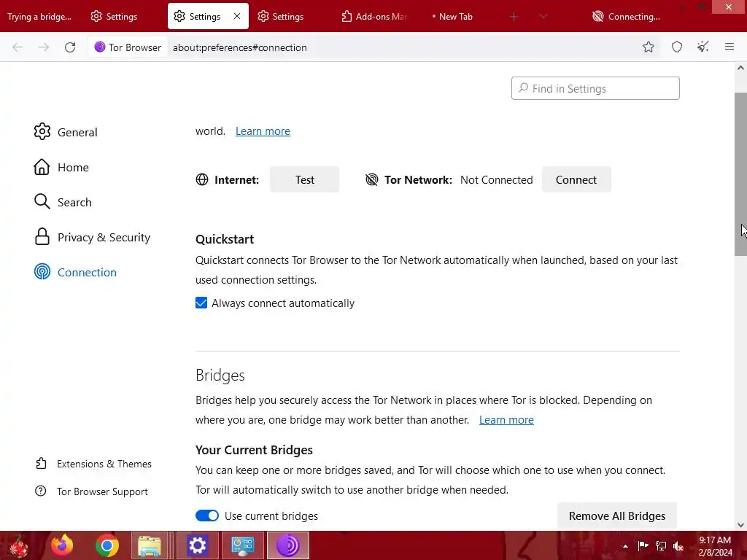The image size is (747, 560).
Task: Uncheck Always connect automatically
Action: (201, 303)
